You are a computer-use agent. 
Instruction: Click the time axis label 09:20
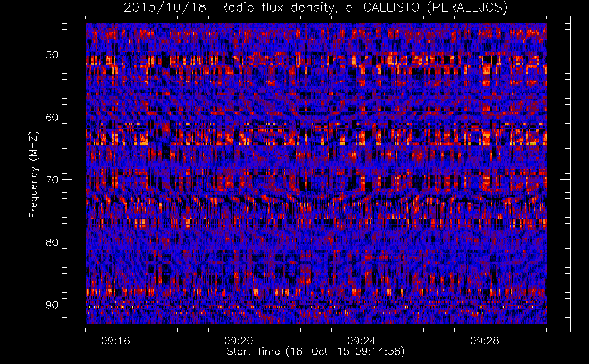pos(239,341)
